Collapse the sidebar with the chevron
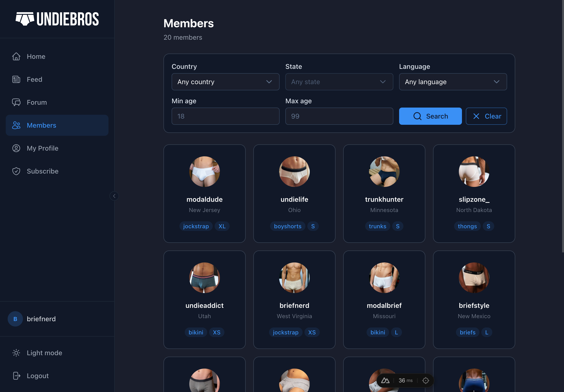 point(114,196)
